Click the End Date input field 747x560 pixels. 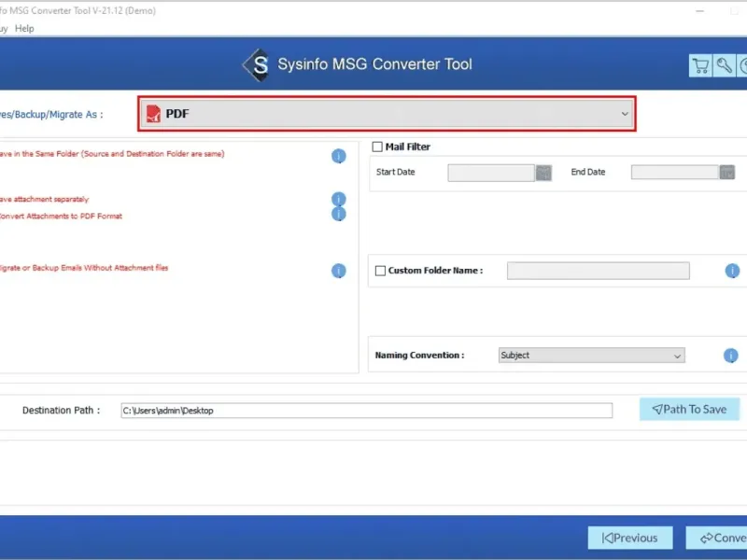click(x=674, y=173)
